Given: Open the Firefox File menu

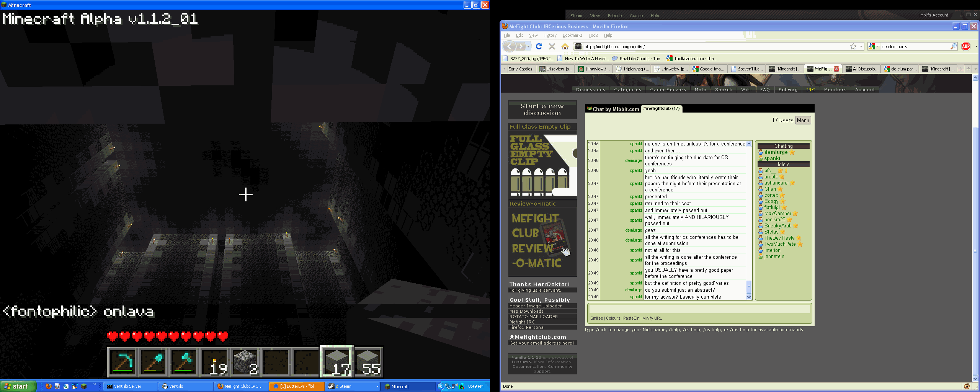Looking at the screenshot, I should (507, 35).
